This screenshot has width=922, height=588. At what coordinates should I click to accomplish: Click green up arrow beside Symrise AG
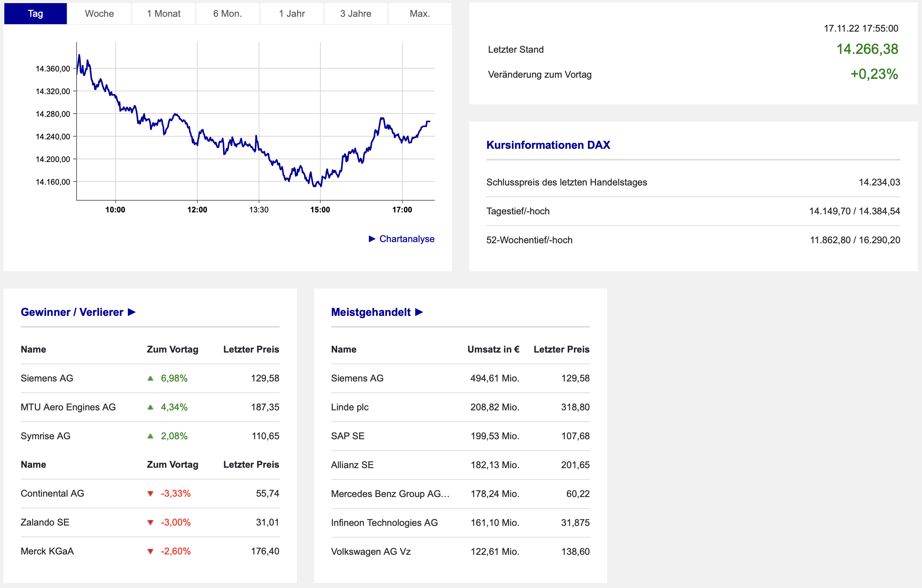pos(150,436)
